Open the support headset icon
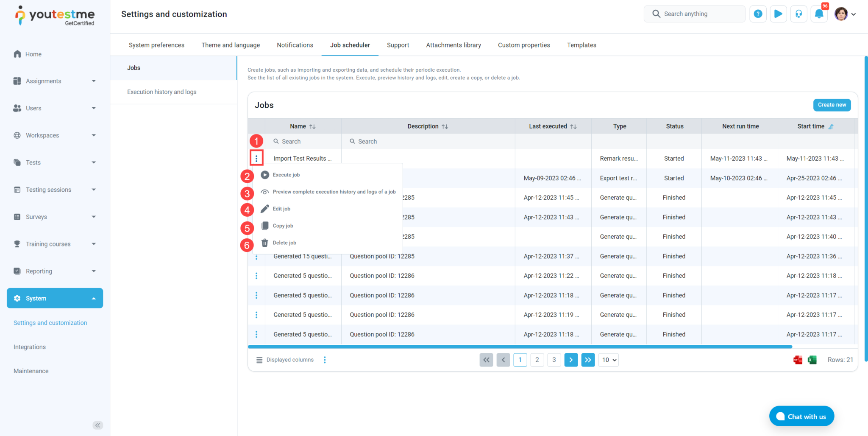This screenshot has width=868, height=436. [798, 14]
